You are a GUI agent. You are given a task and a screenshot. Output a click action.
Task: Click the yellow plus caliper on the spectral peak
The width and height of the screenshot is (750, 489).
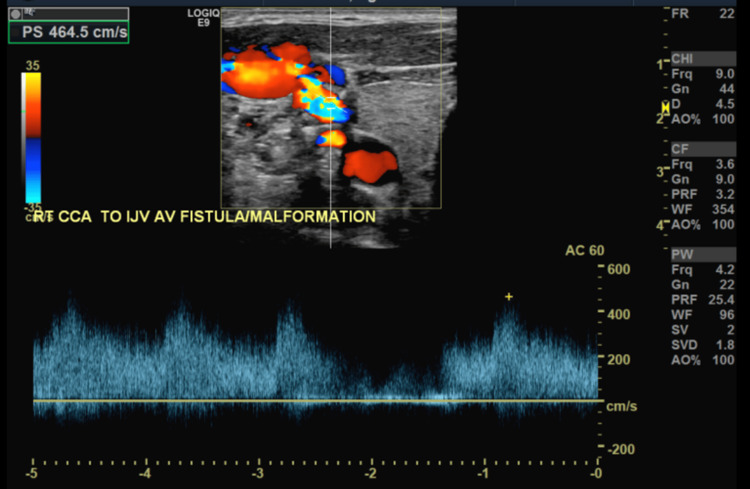coord(509,297)
